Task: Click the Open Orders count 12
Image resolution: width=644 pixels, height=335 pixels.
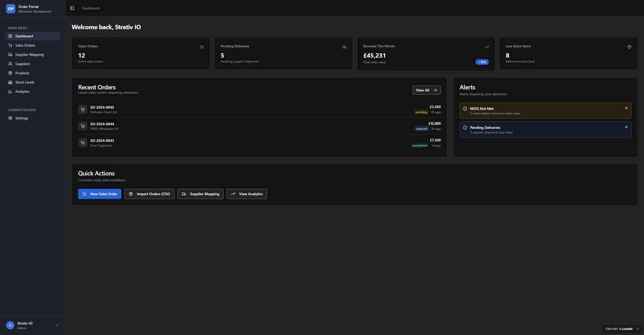Action: pos(82,56)
